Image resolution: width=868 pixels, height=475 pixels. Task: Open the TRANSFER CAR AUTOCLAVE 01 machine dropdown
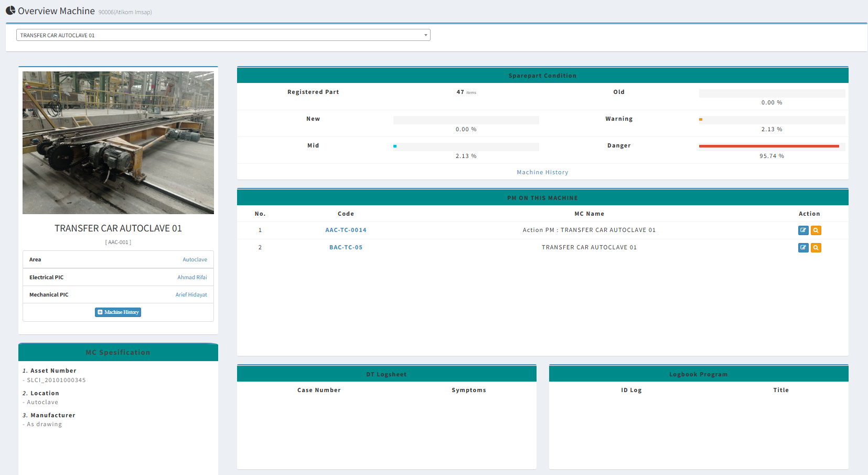(x=223, y=35)
